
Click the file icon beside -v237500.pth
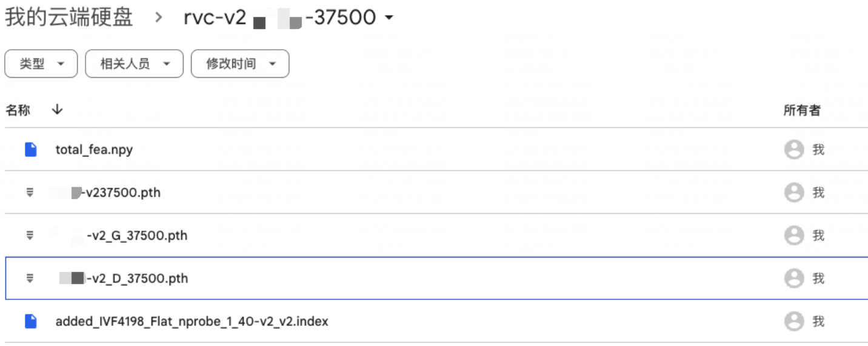30,192
